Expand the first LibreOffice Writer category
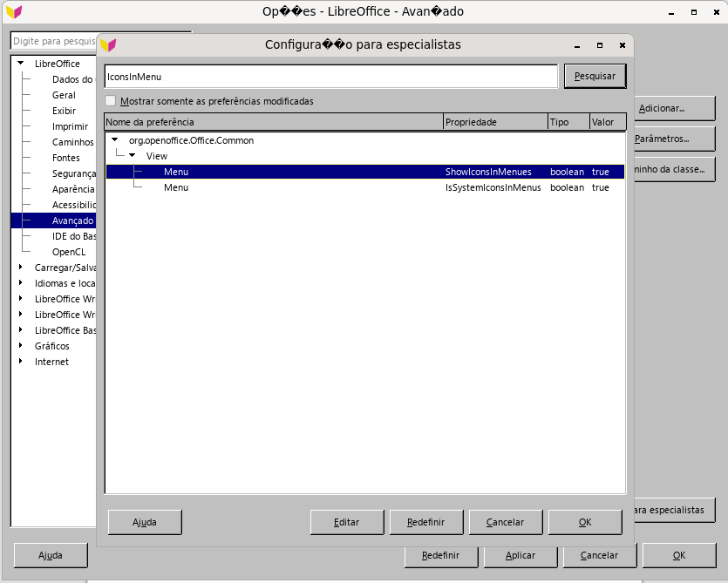This screenshot has width=728, height=583. click(20, 299)
